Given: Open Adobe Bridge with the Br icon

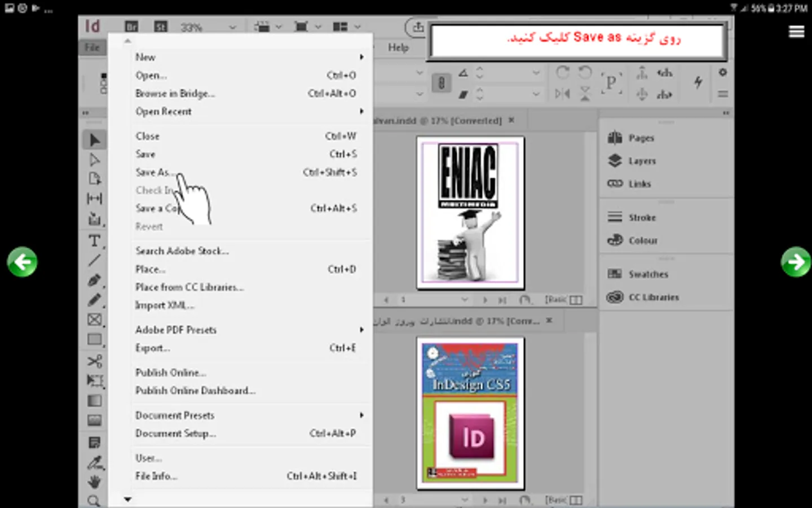Looking at the screenshot, I should (131, 27).
